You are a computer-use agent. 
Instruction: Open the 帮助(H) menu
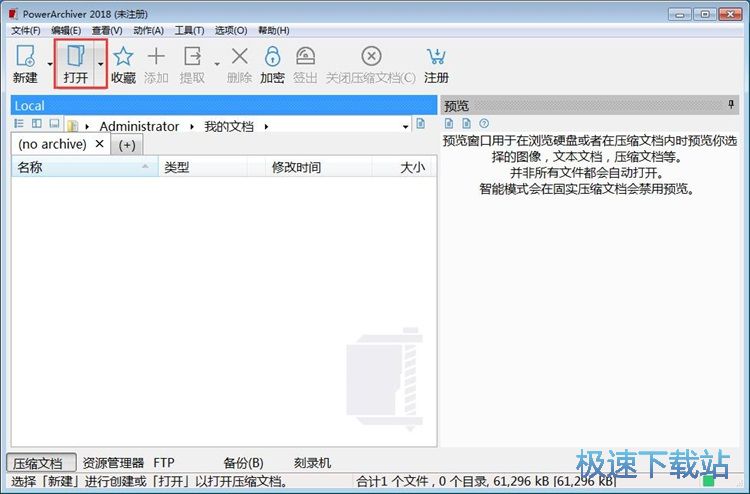click(x=274, y=31)
